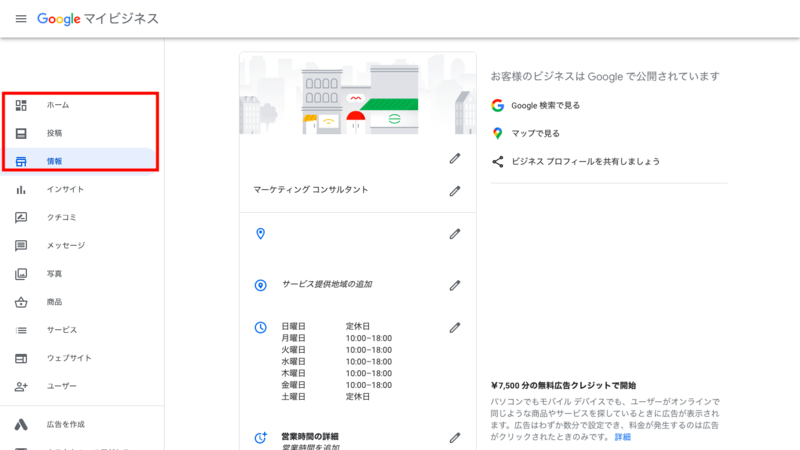Edit the address row pencil
Image resolution: width=800 pixels, height=450 pixels.
(455, 234)
